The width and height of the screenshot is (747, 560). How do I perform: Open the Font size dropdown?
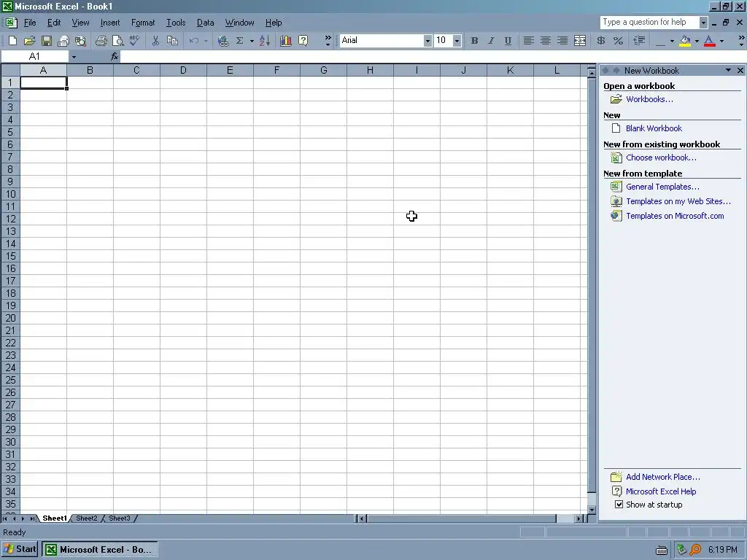tap(457, 41)
